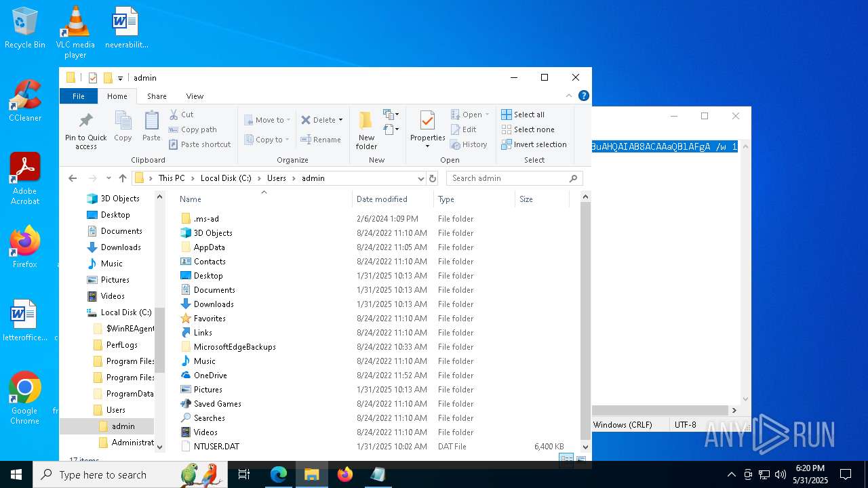Select the Saved Games folder
Image resolution: width=868 pixels, height=488 pixels.
(x=217, y=404)
